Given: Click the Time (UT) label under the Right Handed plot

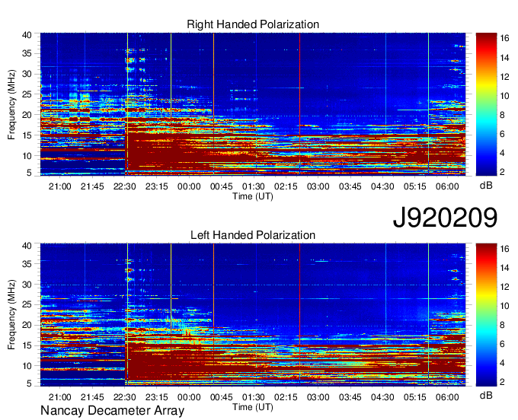Looking at the screenshot, I should pyautogui.click(x=253, y=196).
